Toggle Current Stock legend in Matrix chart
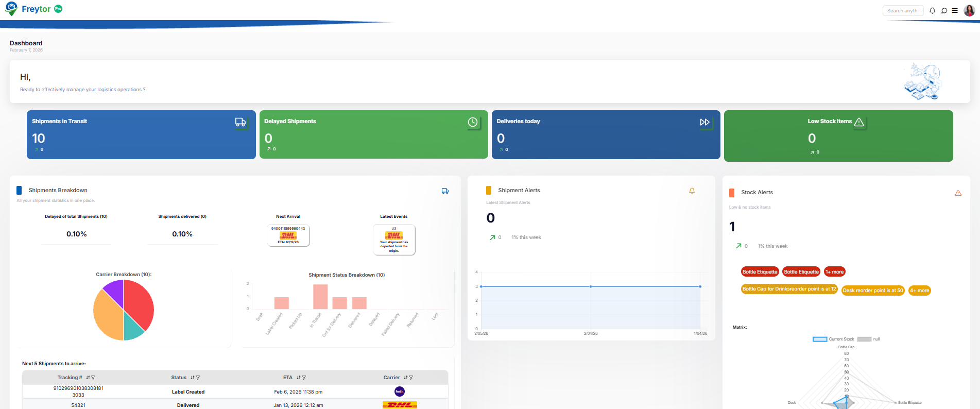The height and width of the screenshot is (409, 980). pos(833,339)
